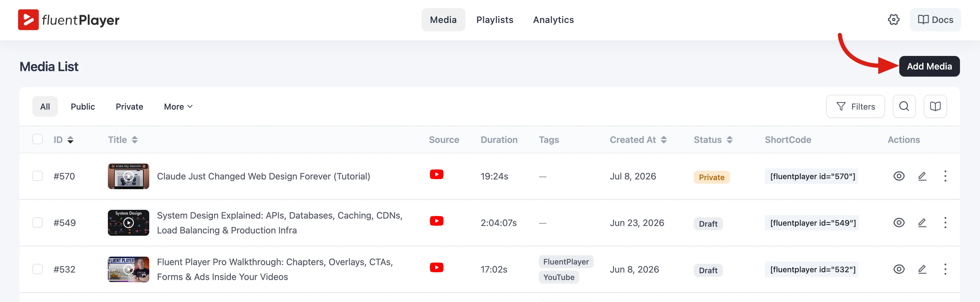Click the duration 2:04:07s
This screenshot has height=302, width=980.
tap(498, 223)
